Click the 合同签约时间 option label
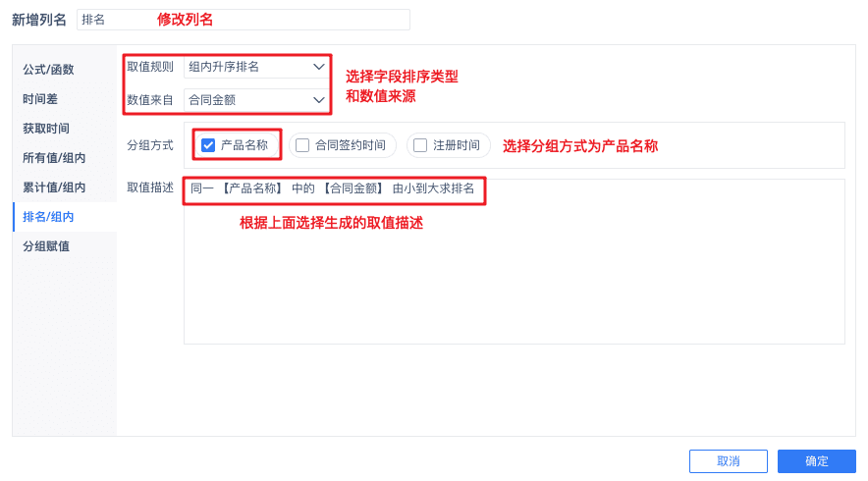This screenshot has height=481, width=868. tap(351, 145)
